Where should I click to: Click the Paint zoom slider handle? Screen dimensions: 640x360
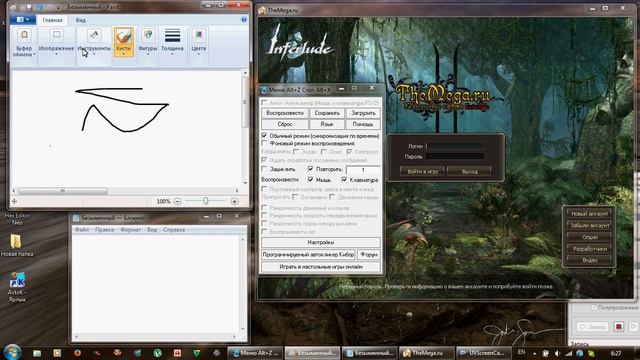[206, 201]
